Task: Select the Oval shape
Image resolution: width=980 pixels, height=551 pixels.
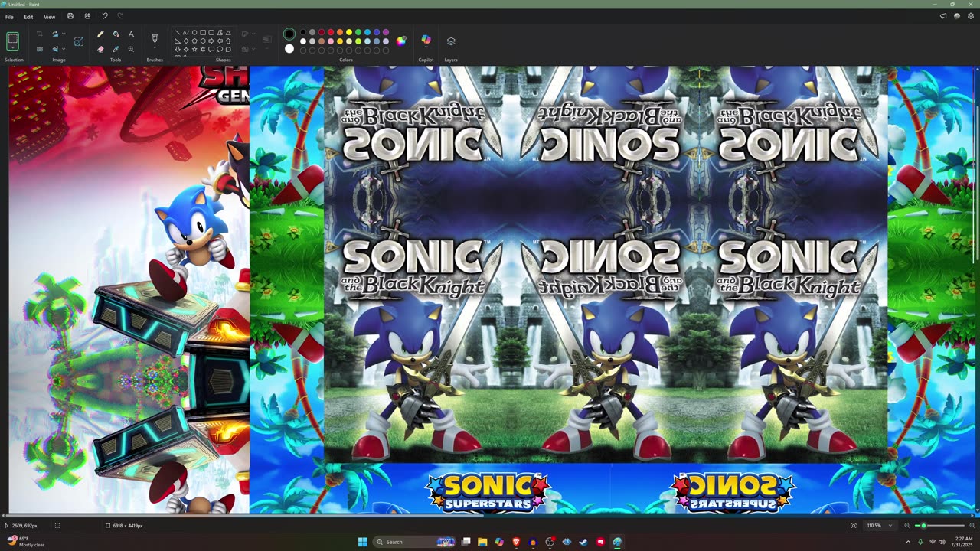Action: pos(194,33)
